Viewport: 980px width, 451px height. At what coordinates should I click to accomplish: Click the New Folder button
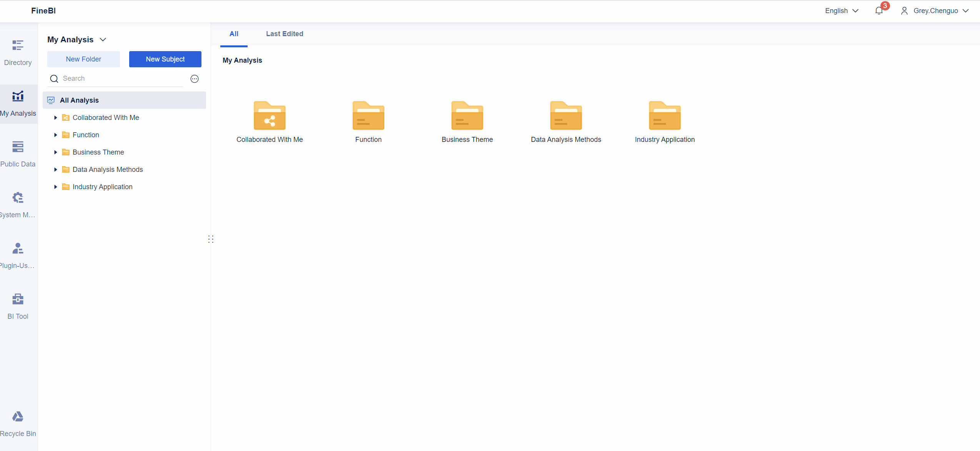pyautogui.click(x=83, y=59)
